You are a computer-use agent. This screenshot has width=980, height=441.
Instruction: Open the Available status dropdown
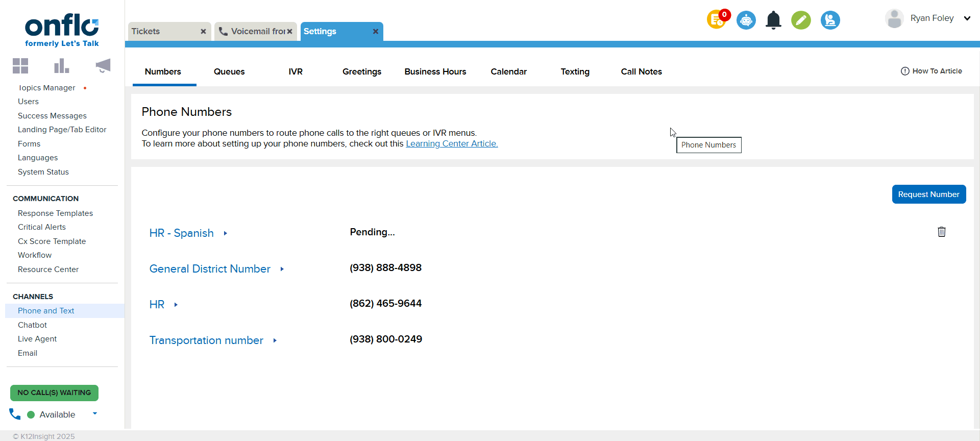click(x=95, y=414)
